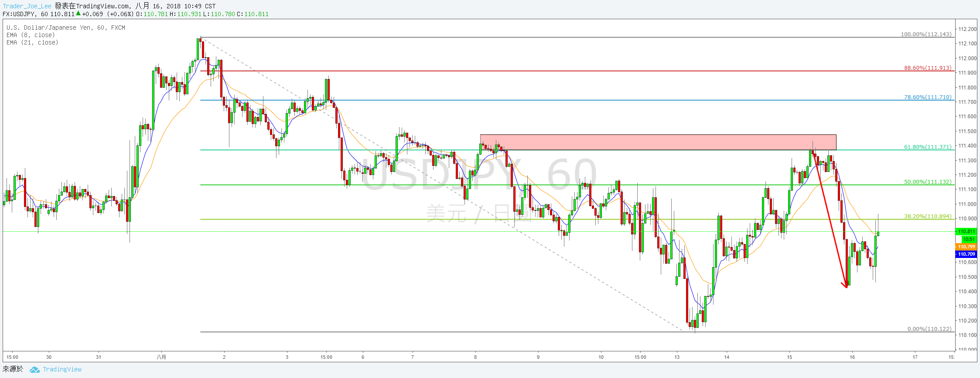Screen dimensions: 980x378
Task: Click the 0.00%(110.122) Fibonacci level label
Action: tap(929, 329)
